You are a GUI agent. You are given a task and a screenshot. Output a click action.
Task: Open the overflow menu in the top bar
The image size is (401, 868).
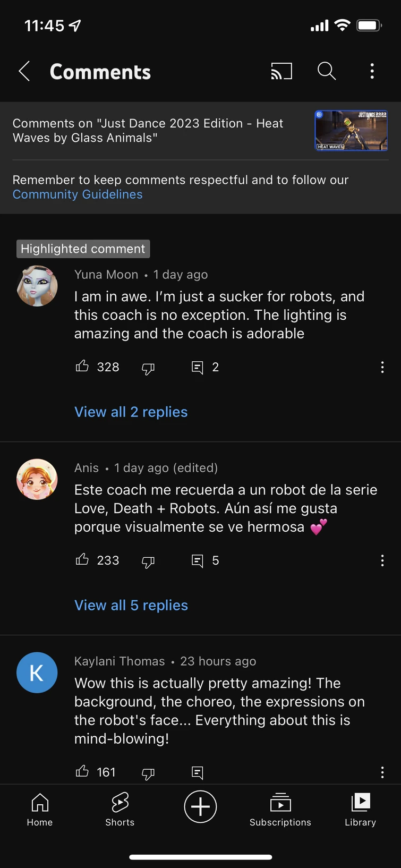coord(372,71)
